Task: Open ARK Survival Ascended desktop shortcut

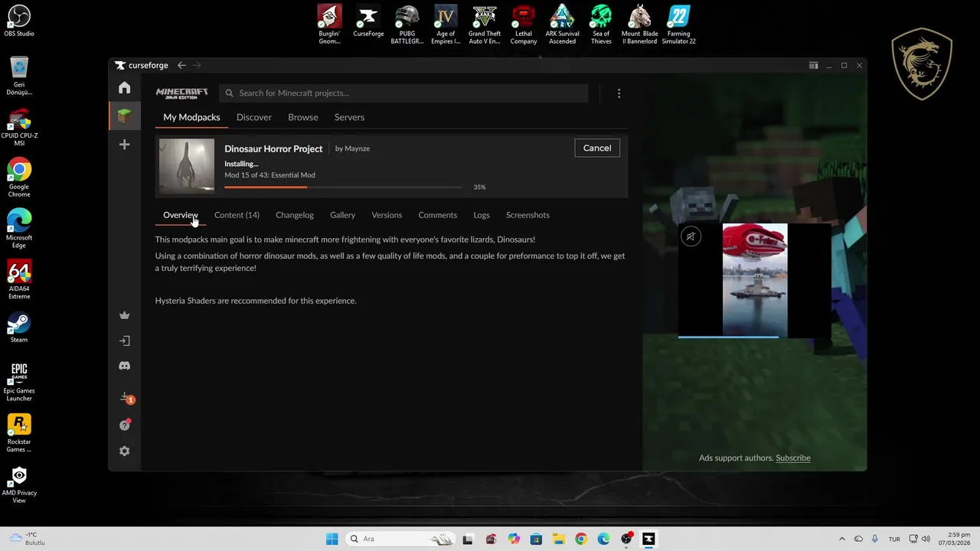Action: (x=562, y=24)
